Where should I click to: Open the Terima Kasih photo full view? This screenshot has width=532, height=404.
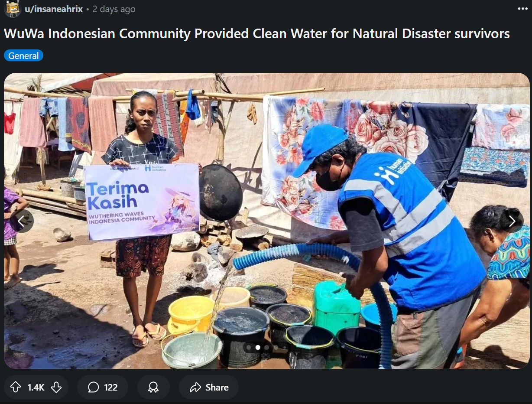pos(267,221)
